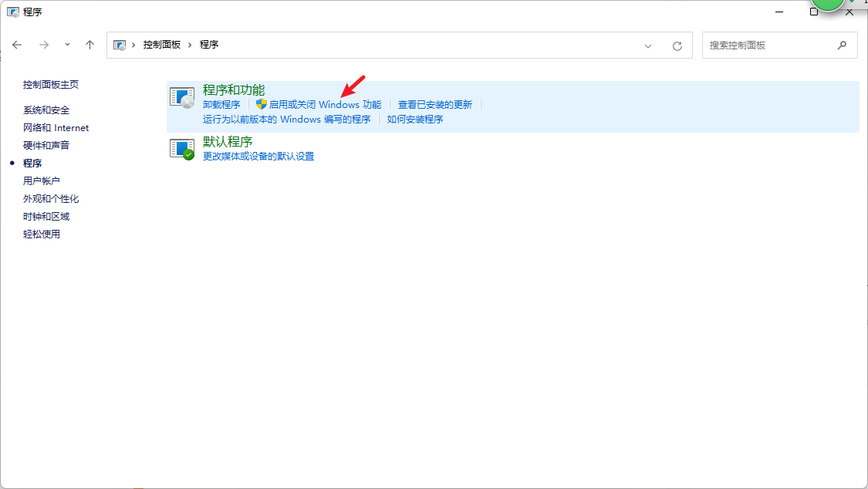Select 程序 in the left sidebar
Viewport: 868px width, 489px height.
[x=32, y=164]
